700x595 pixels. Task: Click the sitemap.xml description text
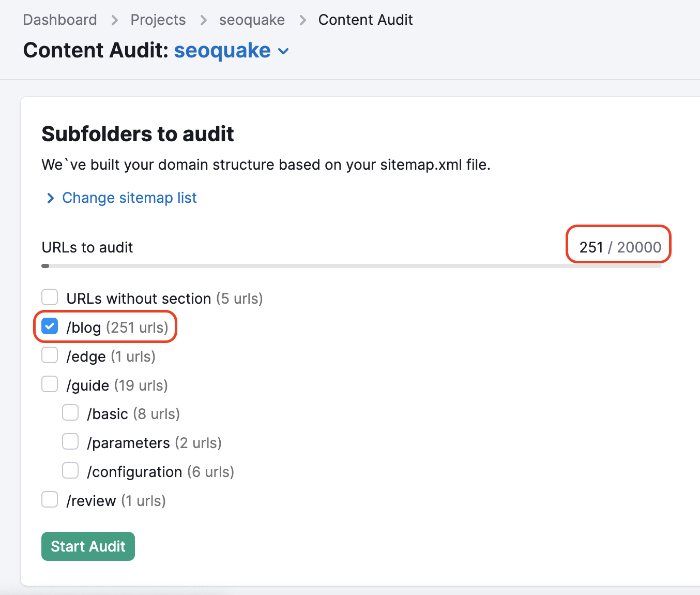click(x=266, y=165)
